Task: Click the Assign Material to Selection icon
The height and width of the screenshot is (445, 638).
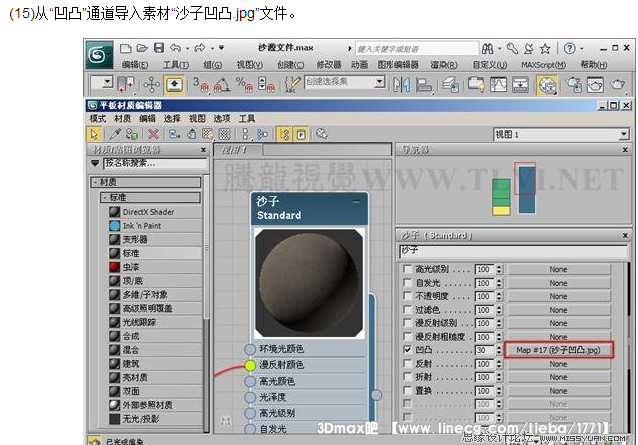Action: pyautogui.click(x=132, y=134)
